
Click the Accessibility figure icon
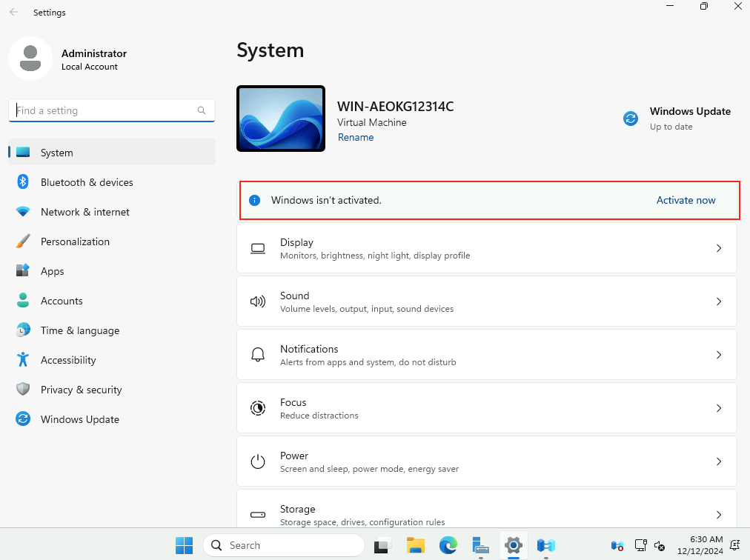tap(23, 359)
